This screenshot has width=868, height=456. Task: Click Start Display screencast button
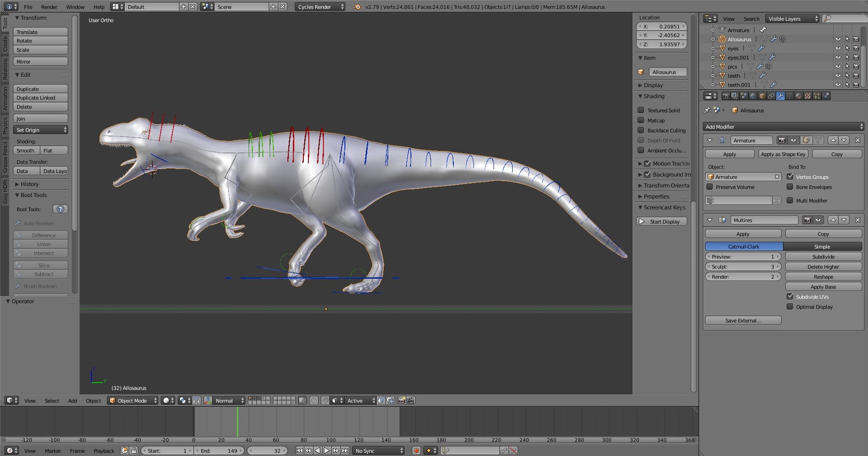[662, 221]
